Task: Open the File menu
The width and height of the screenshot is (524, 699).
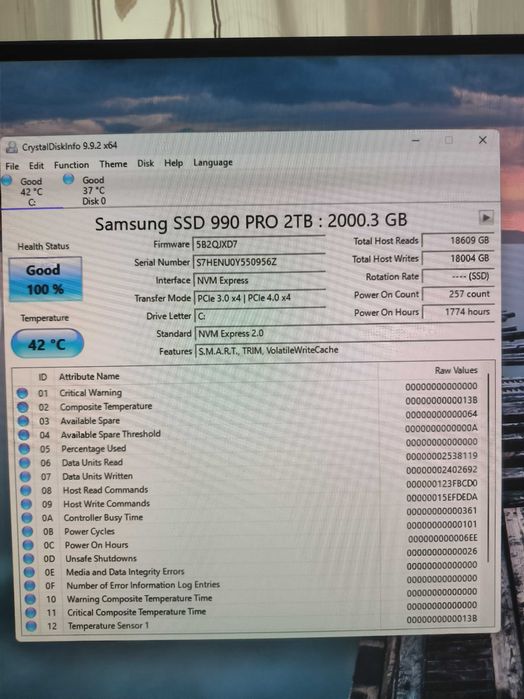Action: [12, 166]
